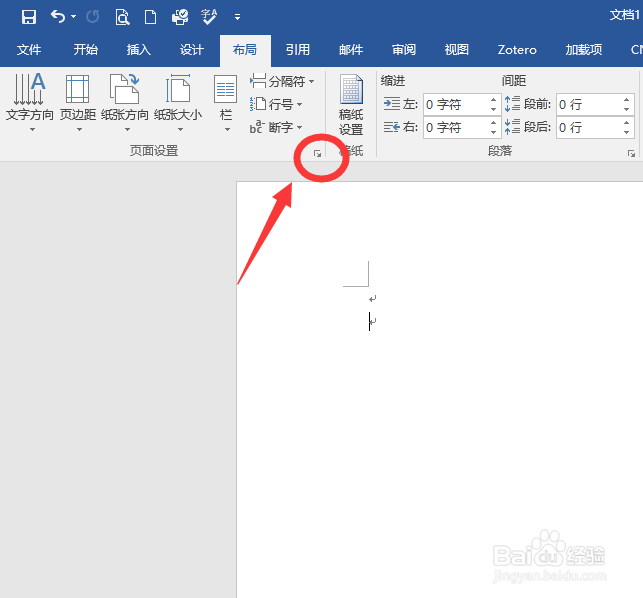The width and height of the screenshot is (643, 598).
Task: Click the Undo arrow icon
Action: [x=58, y=17]
